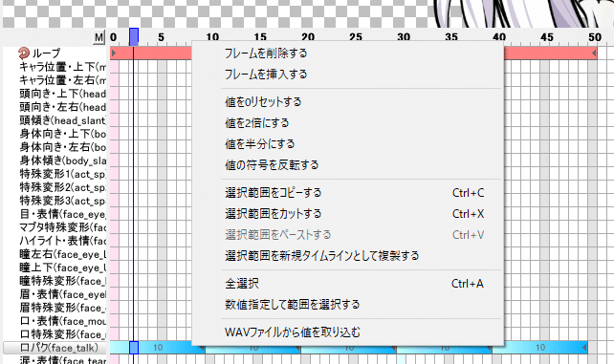Select the 眉特殊変形(face parameter row
Viewport: 614px width, 364px height.
pos(63,308)
